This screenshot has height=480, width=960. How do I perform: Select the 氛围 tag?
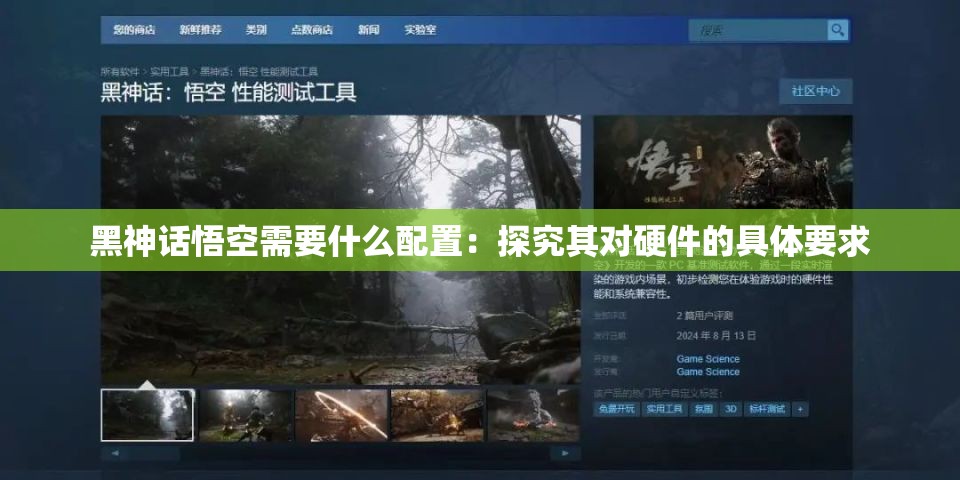coord(703,409)
